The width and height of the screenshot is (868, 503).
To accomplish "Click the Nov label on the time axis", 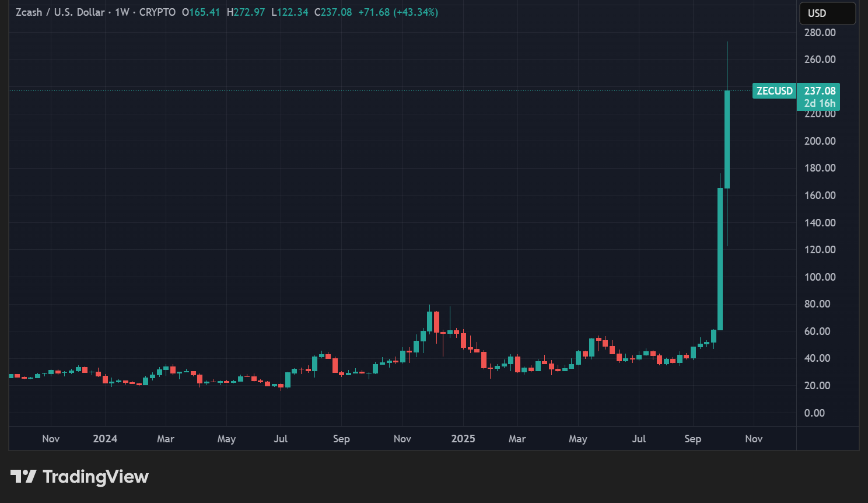I will coord(753,438).
